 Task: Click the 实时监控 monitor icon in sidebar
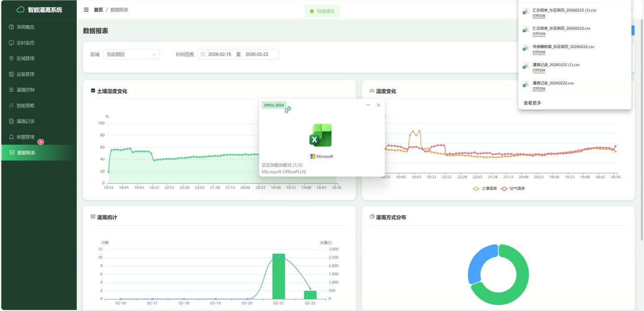click(x=12, y=43)
